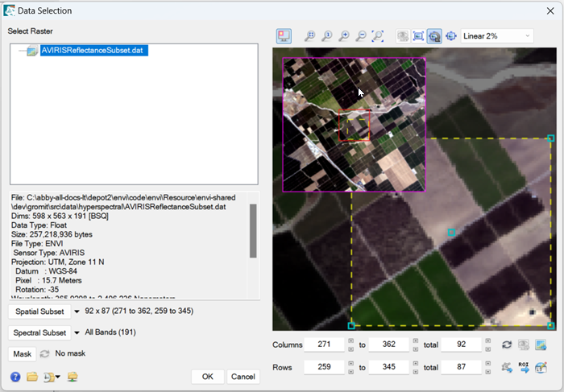
Task: Click the subset by ROI icon
Action: point(524,368)
